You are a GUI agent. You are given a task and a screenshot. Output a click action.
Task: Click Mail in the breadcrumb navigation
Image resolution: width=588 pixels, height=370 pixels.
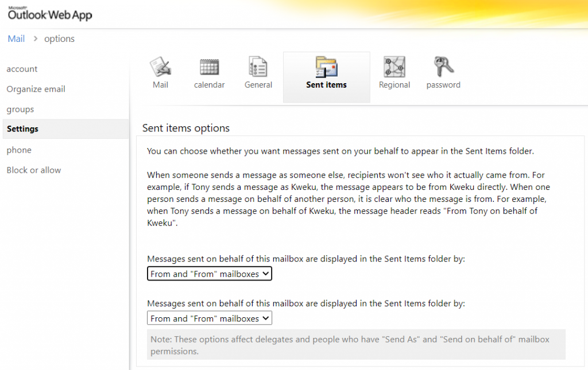[16, 38]
